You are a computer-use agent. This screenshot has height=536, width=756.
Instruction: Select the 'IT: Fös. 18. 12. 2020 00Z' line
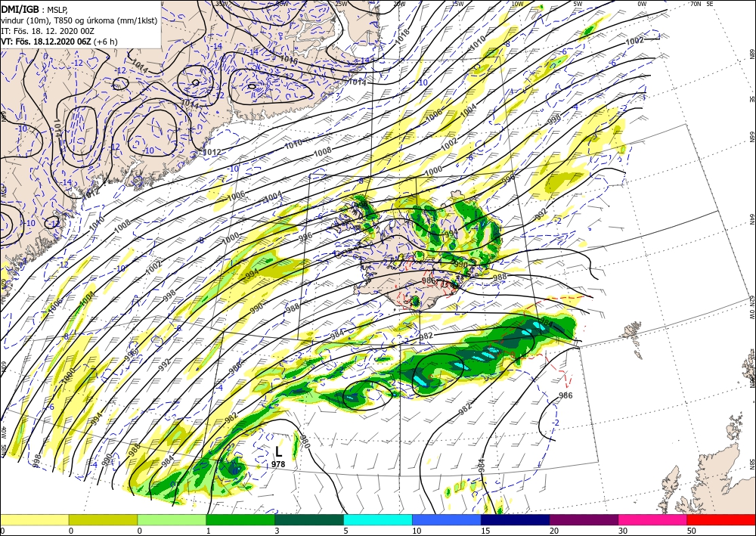point(47,31)
